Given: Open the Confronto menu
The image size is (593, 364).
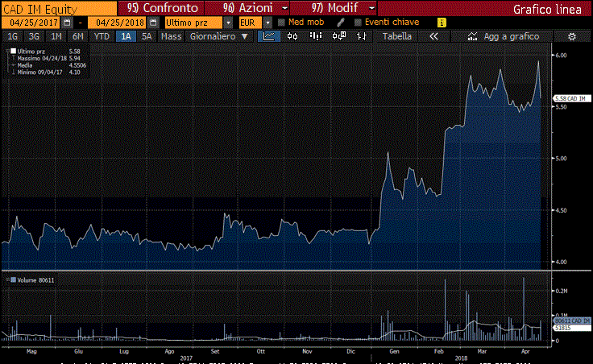Looking at the screenshot, I should coord(165,8).
